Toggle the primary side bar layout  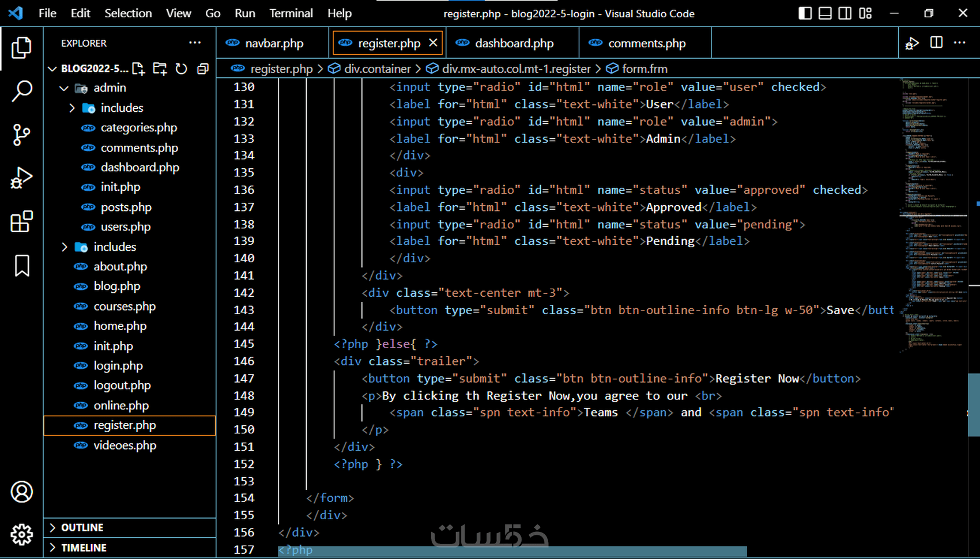click(x=805, y=13)
